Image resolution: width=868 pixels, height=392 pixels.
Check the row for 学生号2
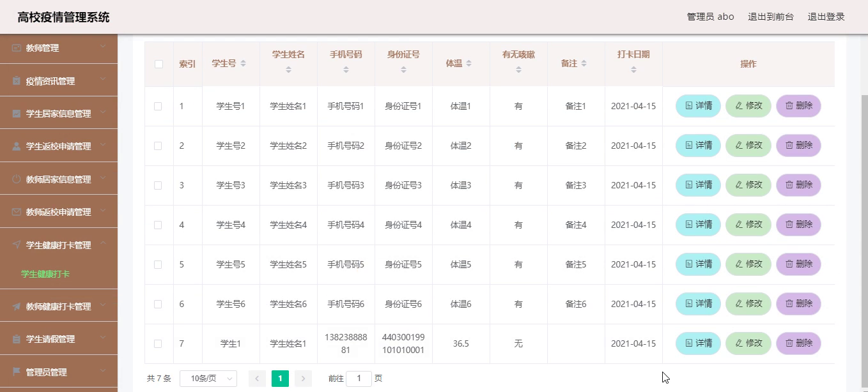[x=158, y=146]
